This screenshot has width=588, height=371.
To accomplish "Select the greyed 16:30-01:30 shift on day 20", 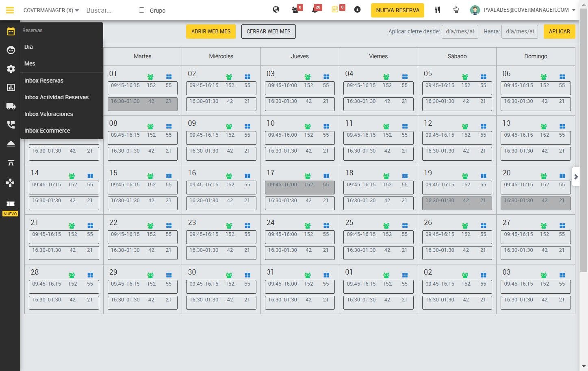I will click(x=536, y=203).
